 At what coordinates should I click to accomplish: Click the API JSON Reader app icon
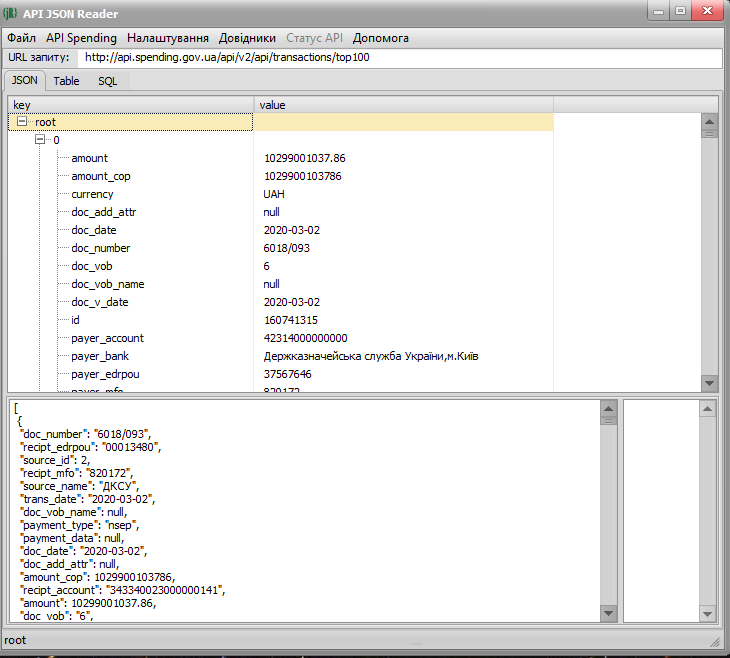click(10, 13)
